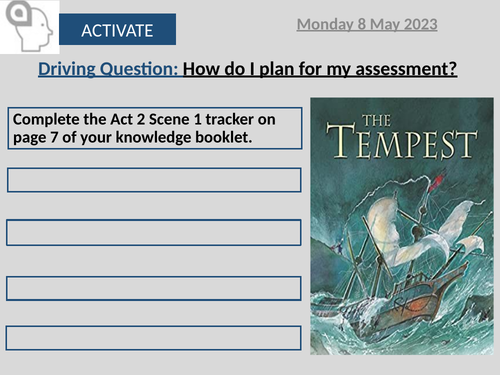This screenshot has height=375, width=500.
Task: Click the empty box just below the instruction box
Action: pyautogui.click(x=154, y=180)
